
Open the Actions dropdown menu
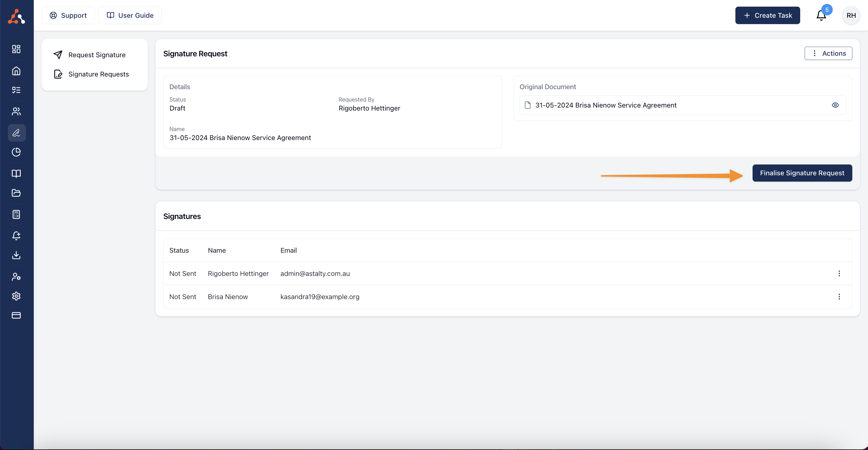pyautogui.click(x=828, y=53)
